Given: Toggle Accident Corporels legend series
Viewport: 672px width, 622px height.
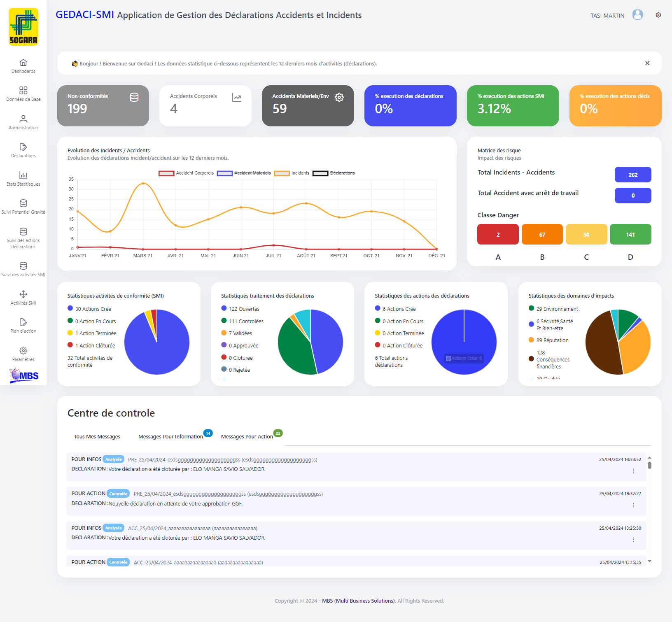Looking at the screenshot, I should tap(186, 173).
